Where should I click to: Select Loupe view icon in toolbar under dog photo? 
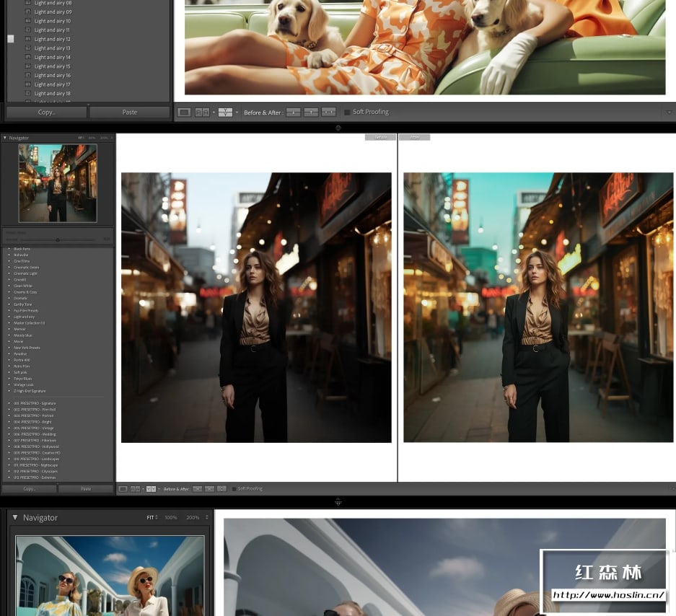pos(185,113)
